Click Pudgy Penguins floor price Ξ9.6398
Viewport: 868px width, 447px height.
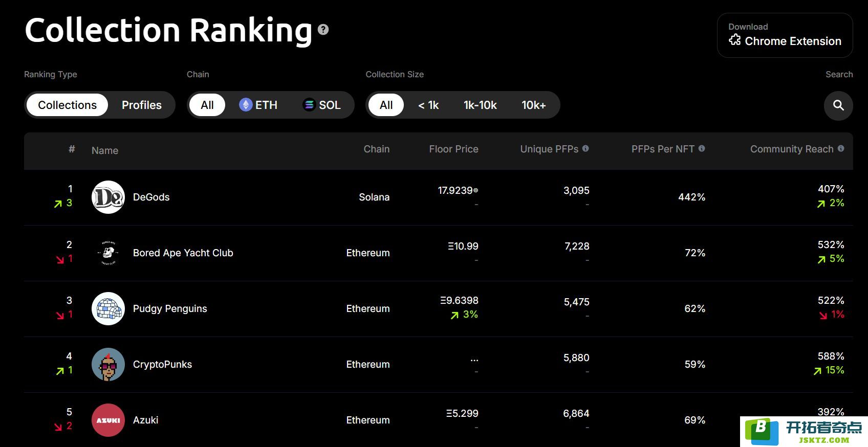pos(459,300)
